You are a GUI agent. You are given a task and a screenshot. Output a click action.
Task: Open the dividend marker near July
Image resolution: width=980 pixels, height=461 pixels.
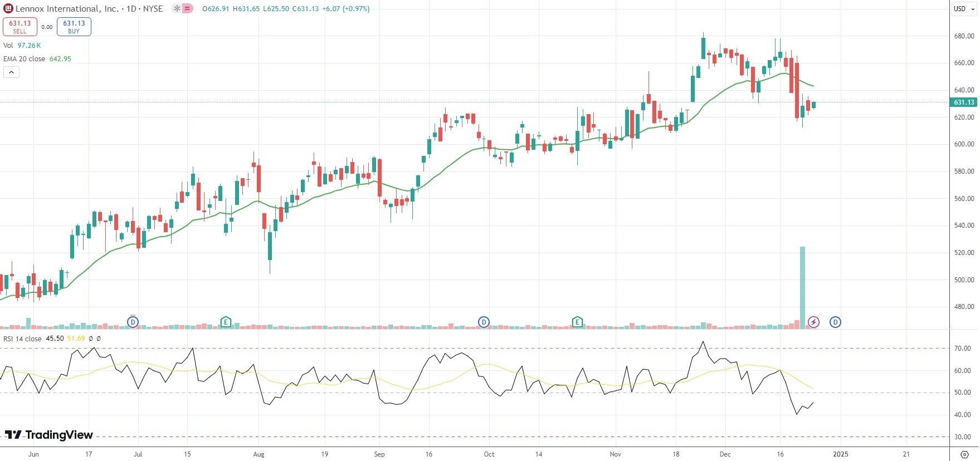click(133, 322)
